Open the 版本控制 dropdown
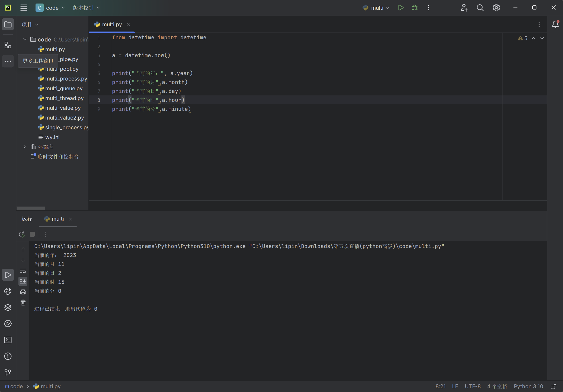This screenshot has height=392, width=563. (x=86, y=8)
